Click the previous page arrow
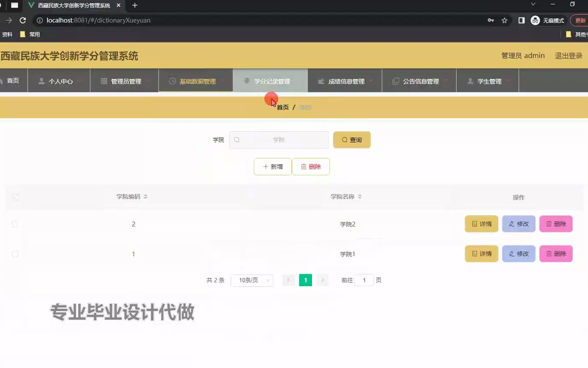This screenshot has width=588, height=368. coord(288,280)
